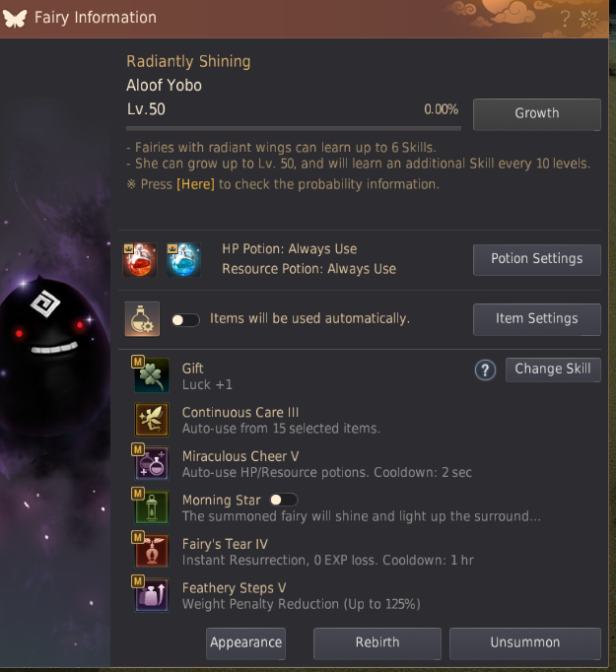Select the Continuous Care III skill icon
This screenshot has width=616, height=672.
click(x=152, y=420)
